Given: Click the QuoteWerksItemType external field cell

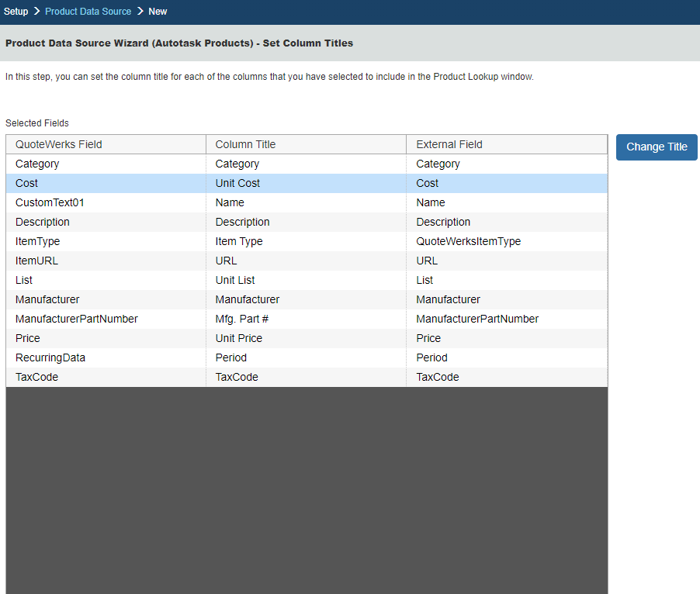Looking at the screenshot, I should click(468, 242).
